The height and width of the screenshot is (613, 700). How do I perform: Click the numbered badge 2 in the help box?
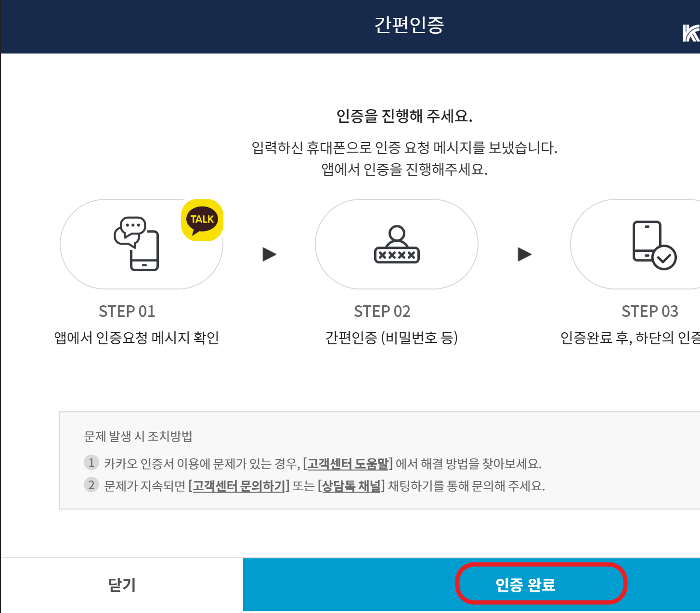tap(91, 485)
